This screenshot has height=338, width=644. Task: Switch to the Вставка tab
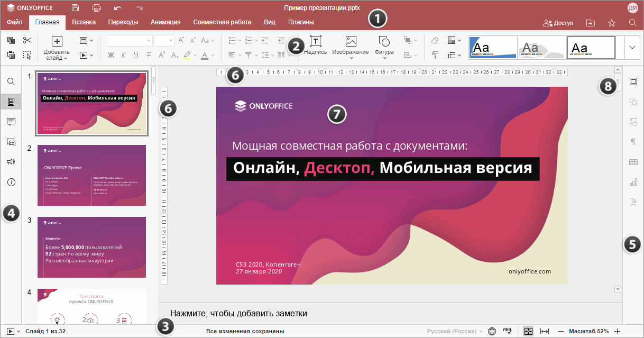pos(84,22)
